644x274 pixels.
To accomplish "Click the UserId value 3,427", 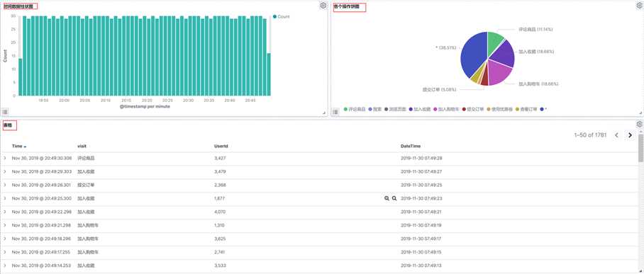I will (220, 158).
